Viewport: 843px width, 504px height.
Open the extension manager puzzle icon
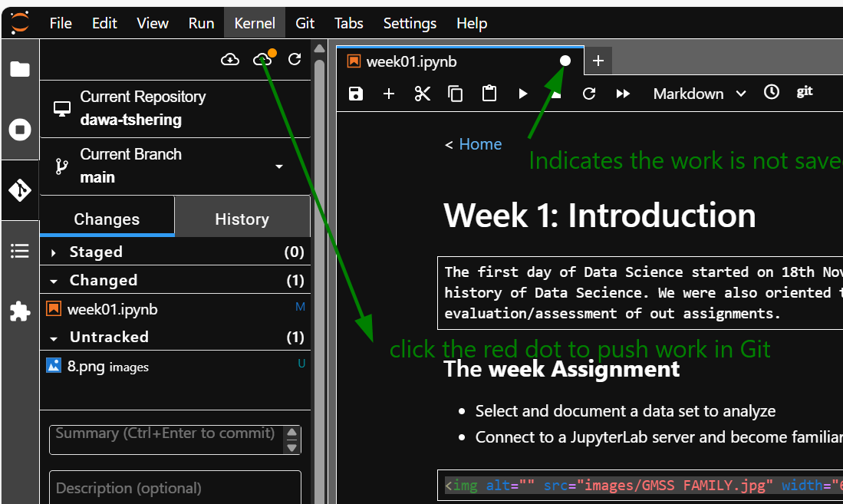(x=20, y=311)
